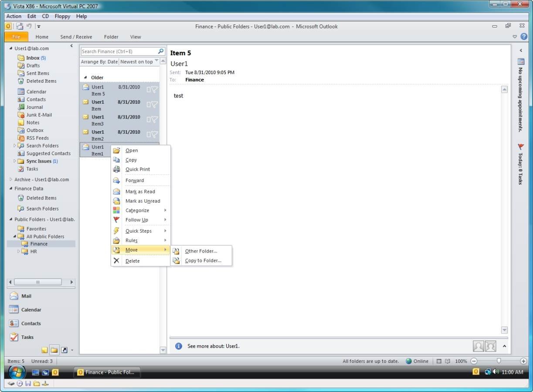Image resolution: width=533 pixels, height=392 pixels.
Task: Toggle the flag on Item2 message
Action: point(154,135)
